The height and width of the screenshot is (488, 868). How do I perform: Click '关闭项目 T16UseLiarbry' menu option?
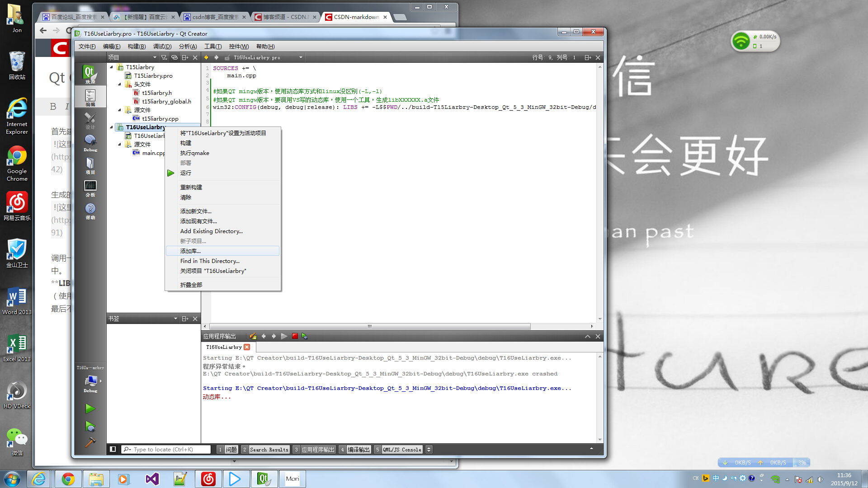[x=213, y=271]
